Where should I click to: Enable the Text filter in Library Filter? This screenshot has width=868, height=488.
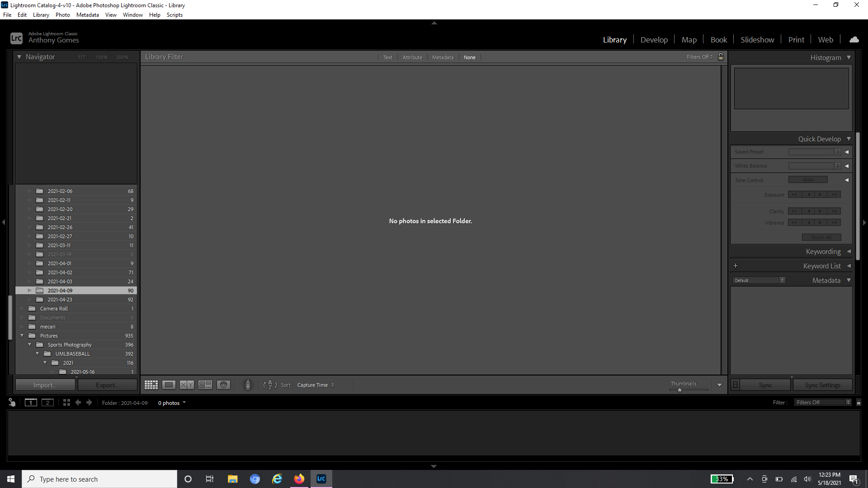387,57
